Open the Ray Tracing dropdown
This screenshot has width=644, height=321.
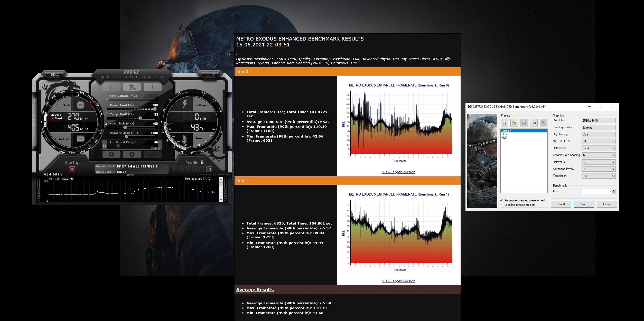598,134
